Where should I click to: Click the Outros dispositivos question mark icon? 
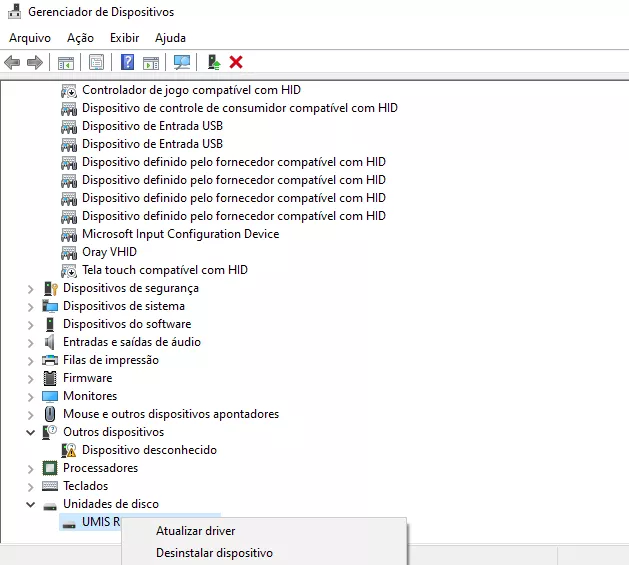(50, 432)
